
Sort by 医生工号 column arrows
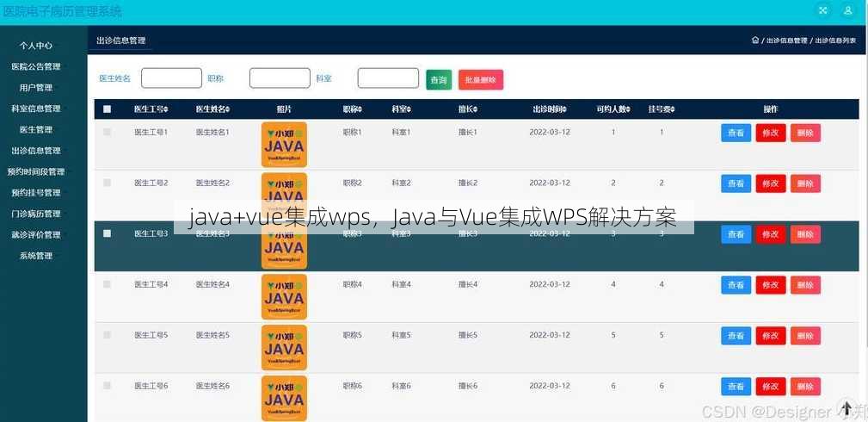coord(165,109)
